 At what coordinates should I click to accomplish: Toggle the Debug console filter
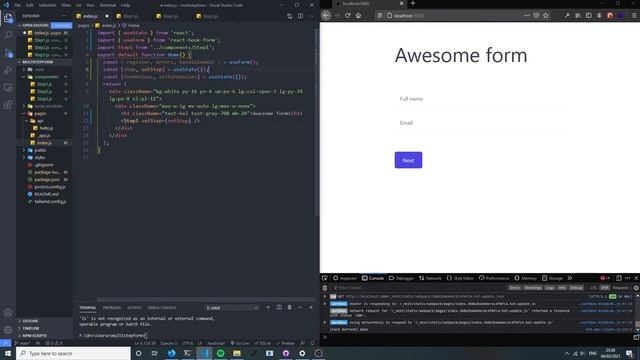click(x=576, y=288)
